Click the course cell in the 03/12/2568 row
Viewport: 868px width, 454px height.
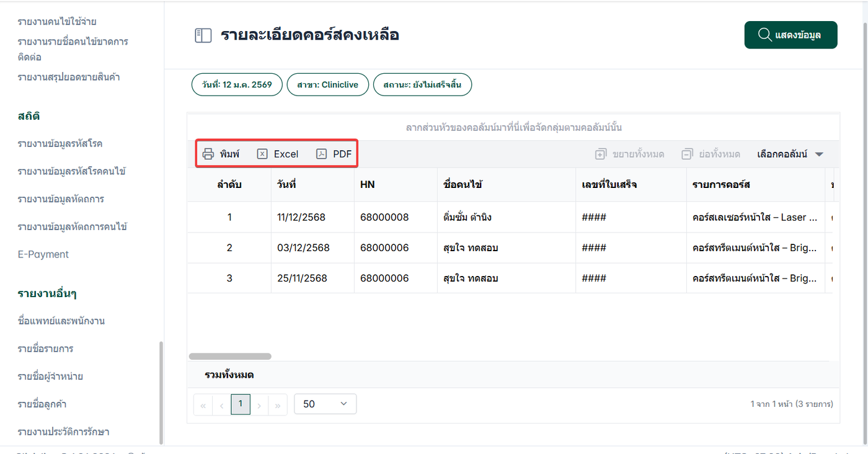[756, 248]
